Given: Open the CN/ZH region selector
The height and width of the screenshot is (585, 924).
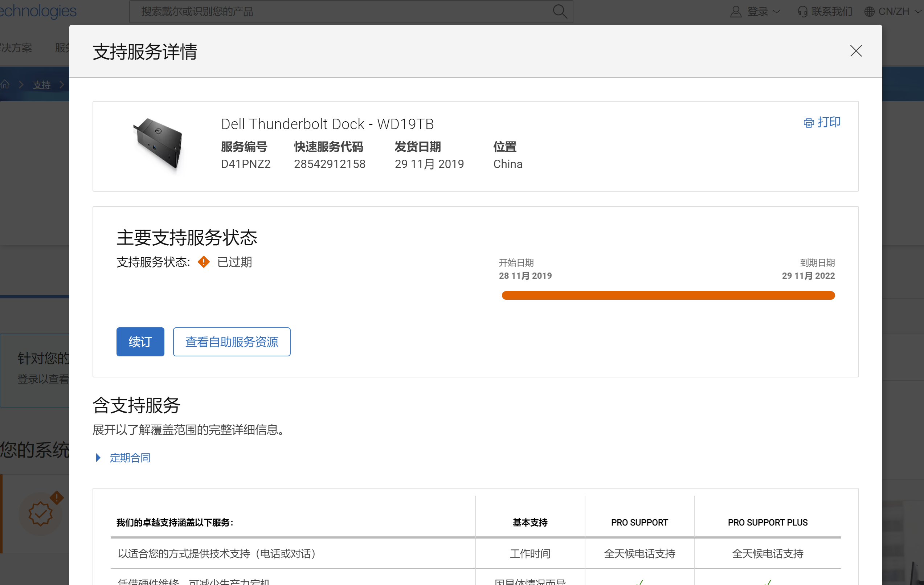Looking at the screenshot, I should tap(893, 12).
